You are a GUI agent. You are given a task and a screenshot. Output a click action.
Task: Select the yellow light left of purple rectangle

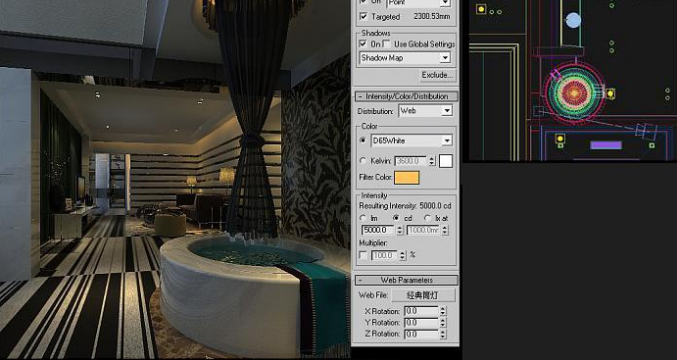click(x=560, y=139)
